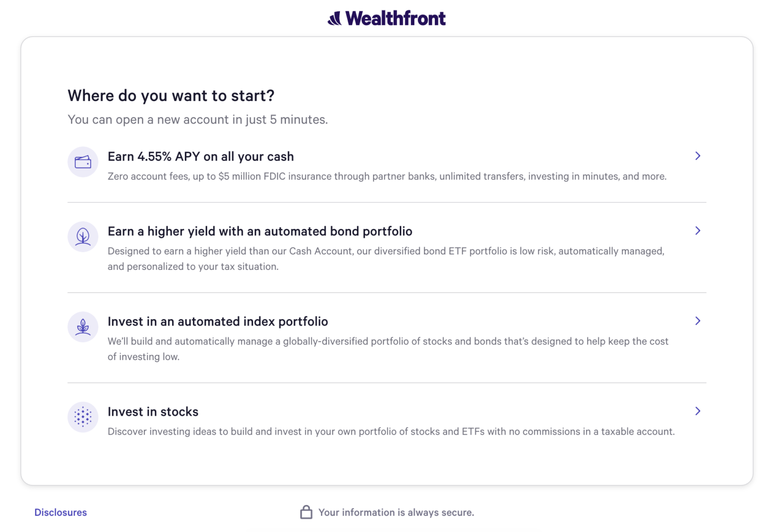Select the circular icon next to 'Earn 4.55% APY'

click(83, 162)
